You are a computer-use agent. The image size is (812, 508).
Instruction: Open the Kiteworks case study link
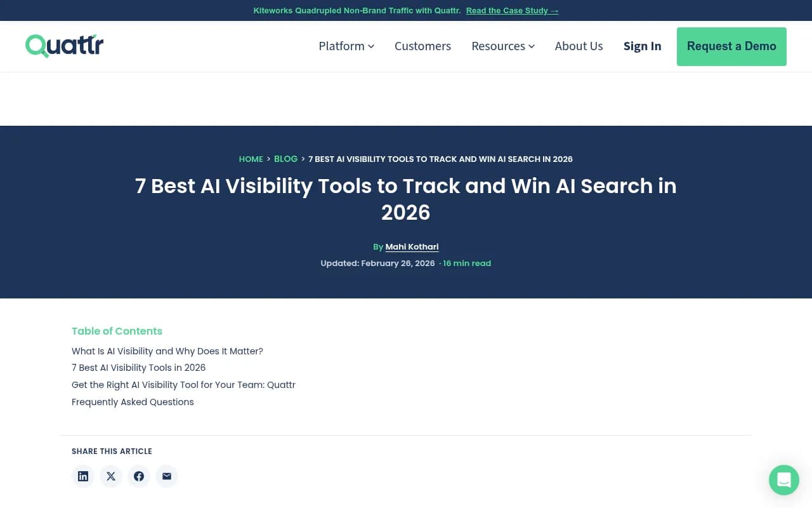[x=511, y=10]
